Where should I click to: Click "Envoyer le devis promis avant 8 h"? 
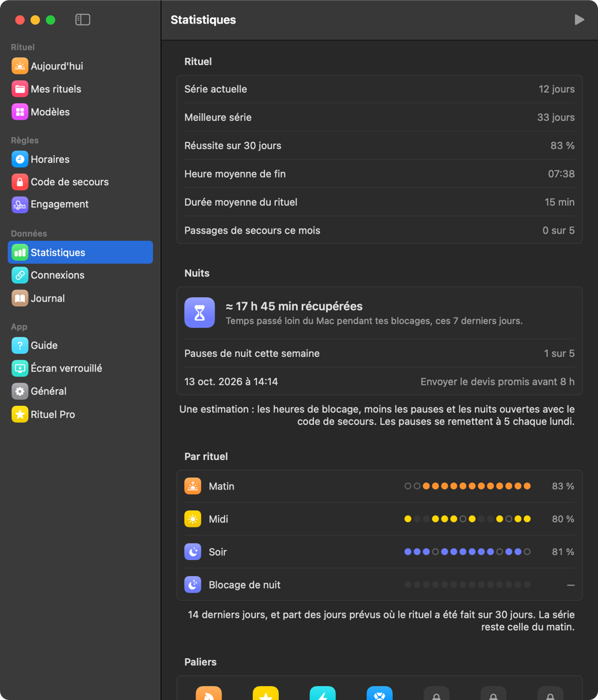click(497, 382)
